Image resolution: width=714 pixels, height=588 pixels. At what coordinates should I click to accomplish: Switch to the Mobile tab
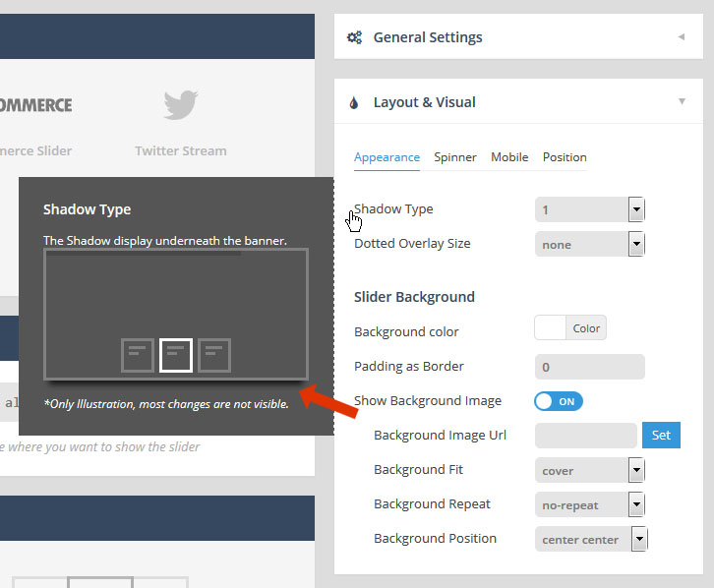(509, 157)
